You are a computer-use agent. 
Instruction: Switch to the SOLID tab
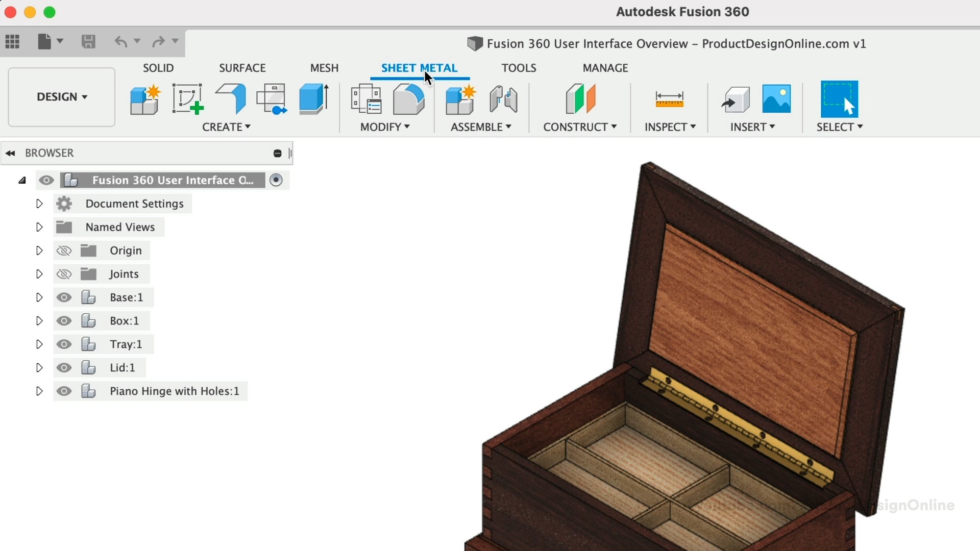158,68
